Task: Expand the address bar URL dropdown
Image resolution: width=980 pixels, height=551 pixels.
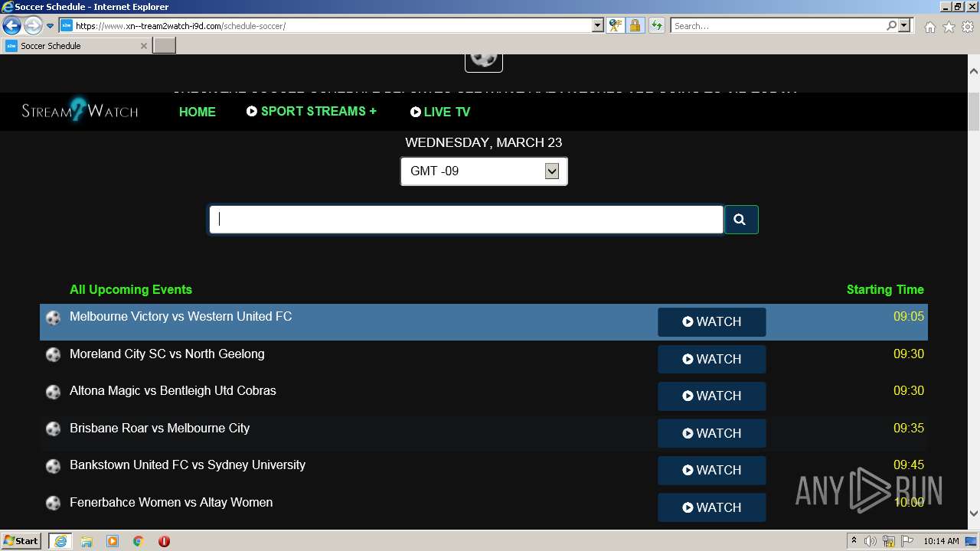Action: [x=598, y=25]
